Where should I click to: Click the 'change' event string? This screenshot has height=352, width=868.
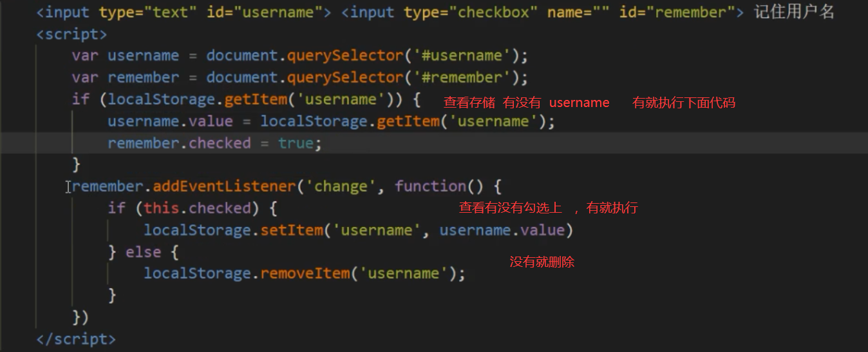(x=340, y=186)
